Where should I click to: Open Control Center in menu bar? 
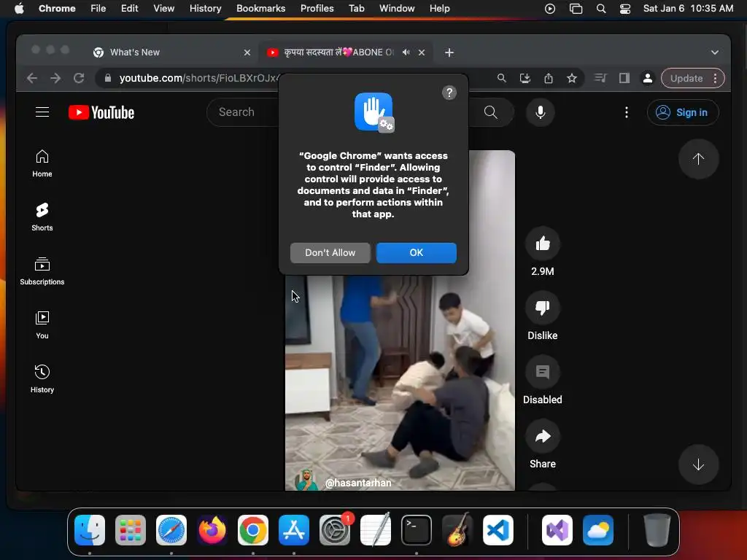pyautogui.click(x=624, y=9)
